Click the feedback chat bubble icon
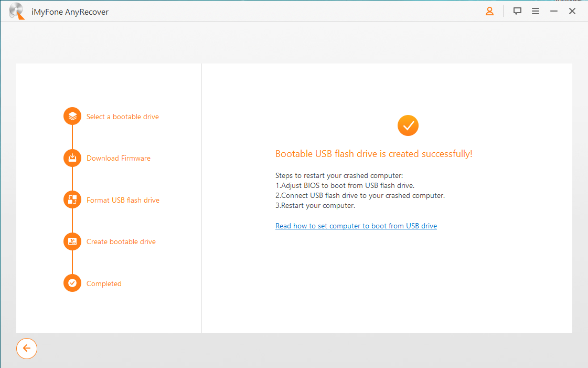 pos(517,10)
